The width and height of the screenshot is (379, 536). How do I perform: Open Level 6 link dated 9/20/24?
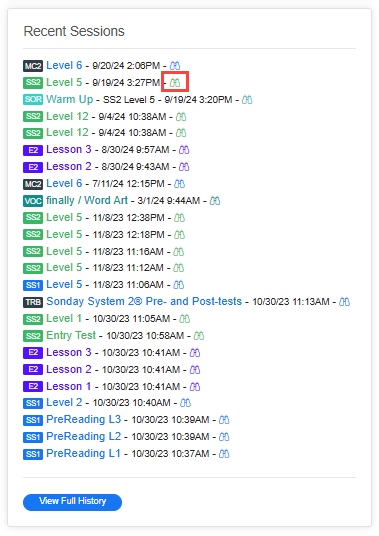point(64,65)
